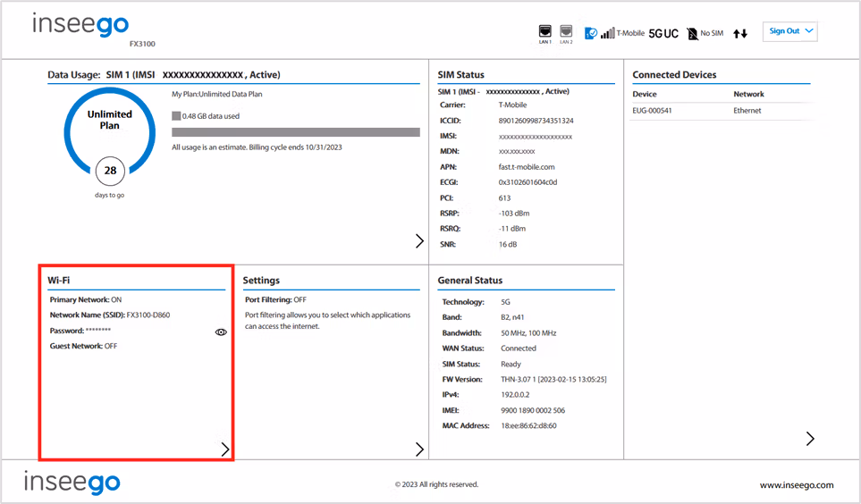The width and height of the screenshot is (861, 504).
Task: Click Band value B2, n41
Action: [512, 317]
